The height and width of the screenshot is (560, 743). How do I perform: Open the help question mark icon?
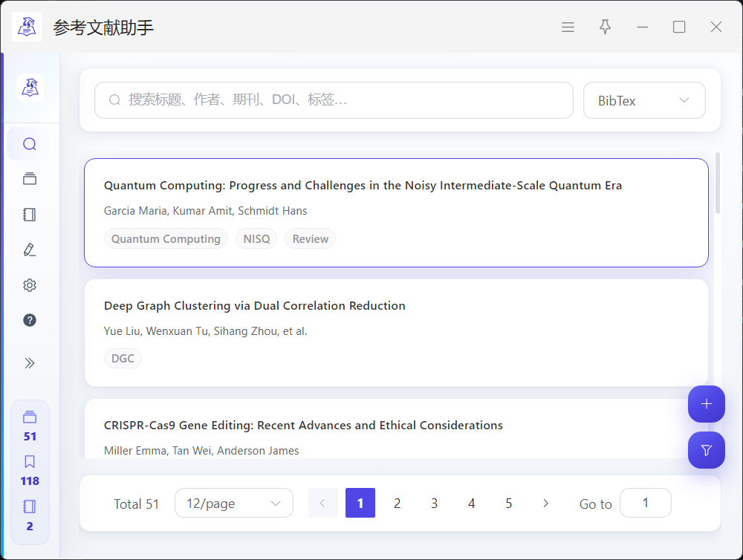(x=30, y=320)
